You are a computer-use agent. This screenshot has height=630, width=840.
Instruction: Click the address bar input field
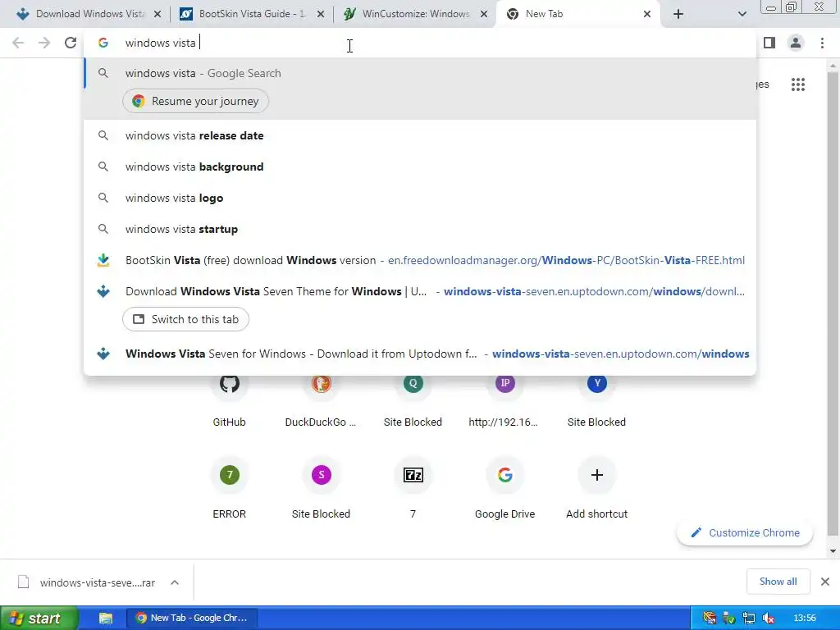click(x=420, y=43)
